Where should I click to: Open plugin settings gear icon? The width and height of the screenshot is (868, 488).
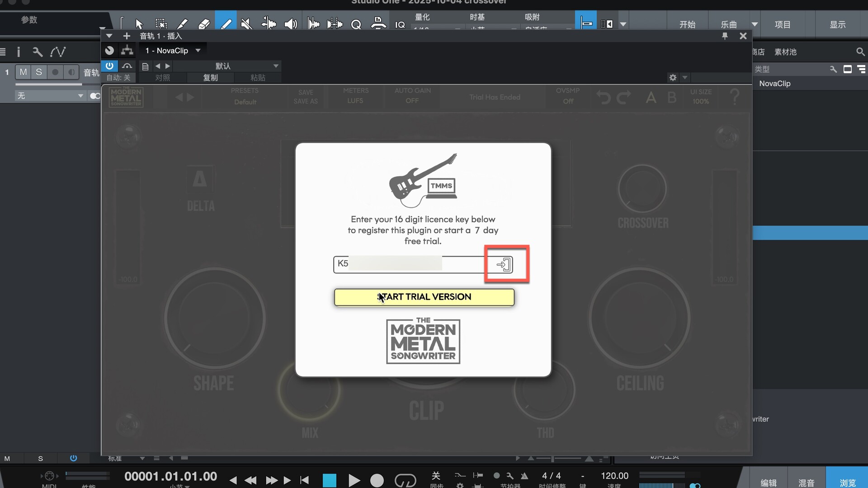point(673,78)
